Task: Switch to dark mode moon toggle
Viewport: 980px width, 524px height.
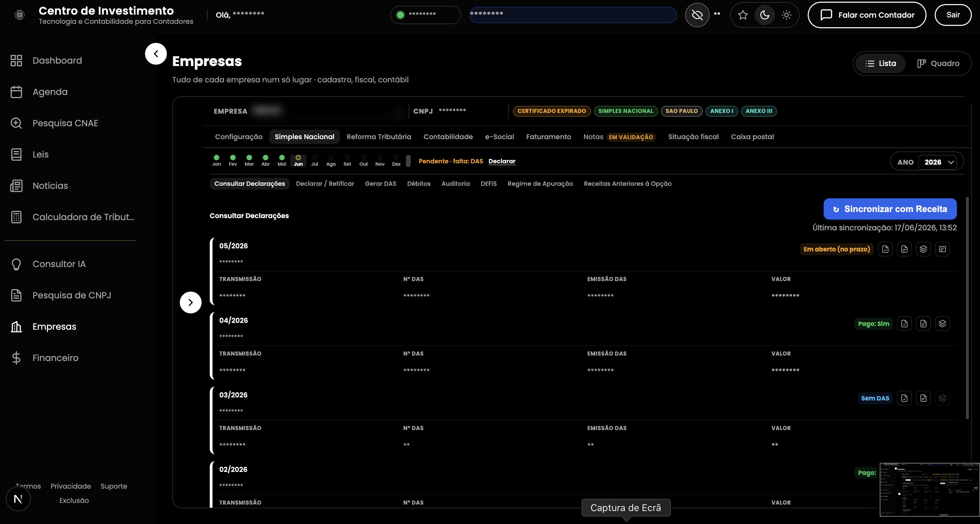Action: coord(765,15)
